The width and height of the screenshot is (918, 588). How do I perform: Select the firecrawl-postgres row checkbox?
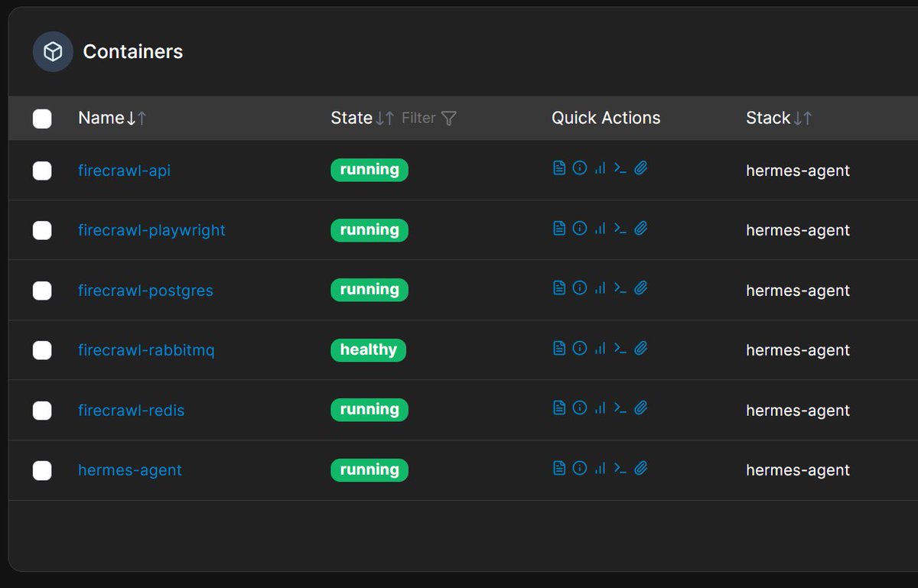coord(42,291)
